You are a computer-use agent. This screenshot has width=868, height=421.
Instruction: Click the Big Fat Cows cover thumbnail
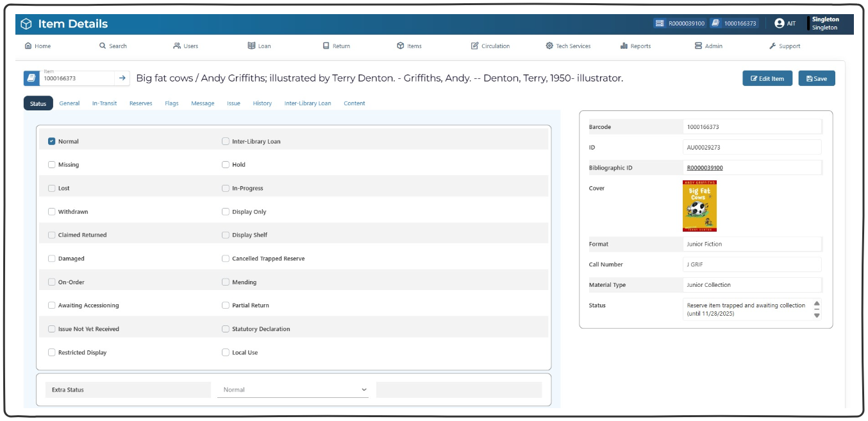699,206
